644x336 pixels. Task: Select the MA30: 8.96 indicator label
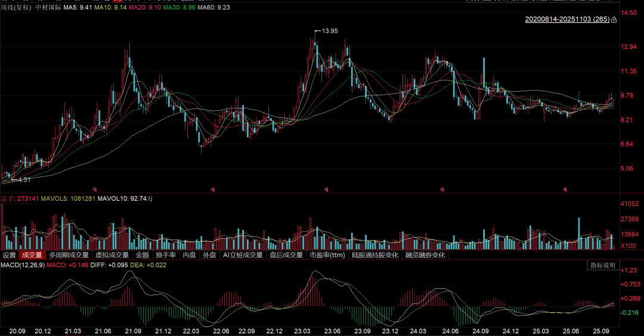point(179,7)
